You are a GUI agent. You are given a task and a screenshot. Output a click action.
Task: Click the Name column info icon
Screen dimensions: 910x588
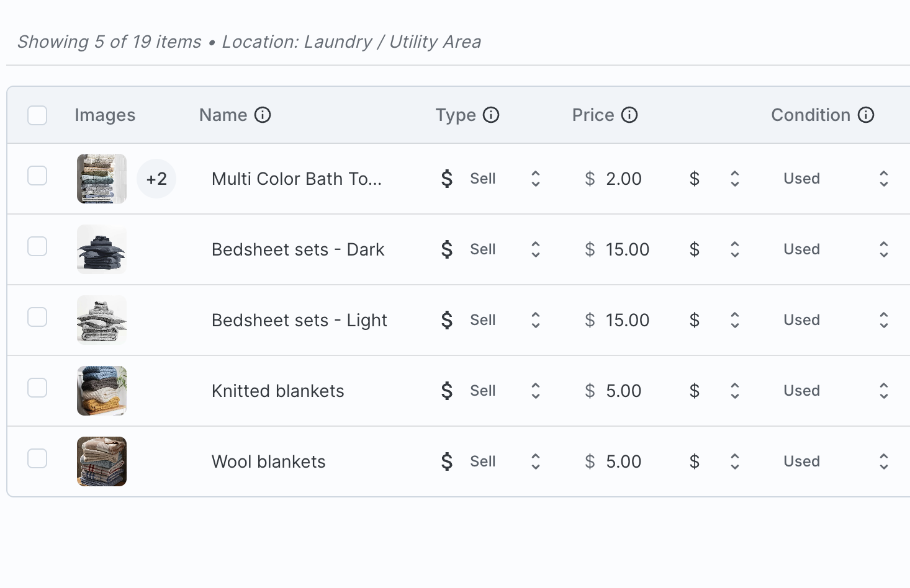[263, 115]
